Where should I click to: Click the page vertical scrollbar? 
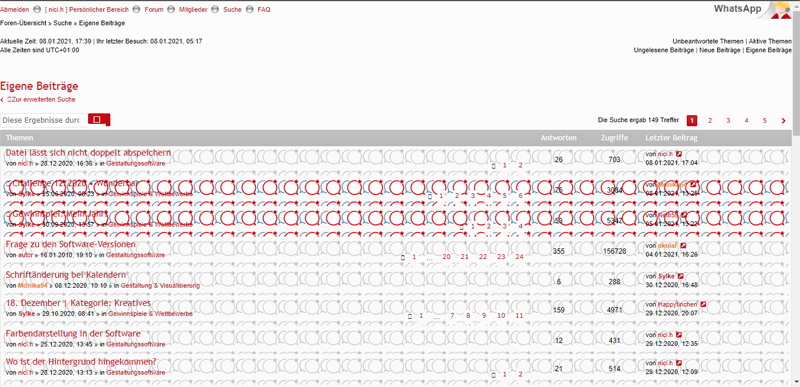(x=796, y=194)
